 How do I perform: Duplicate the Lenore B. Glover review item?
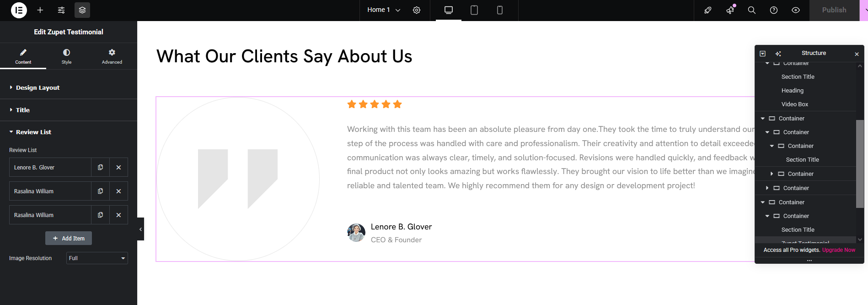pos(101,168)
